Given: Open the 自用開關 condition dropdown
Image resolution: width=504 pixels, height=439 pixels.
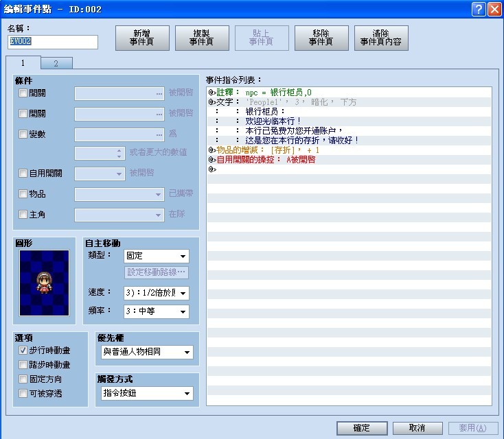Looking at the screenshot, I should click(x=100, y=174).
